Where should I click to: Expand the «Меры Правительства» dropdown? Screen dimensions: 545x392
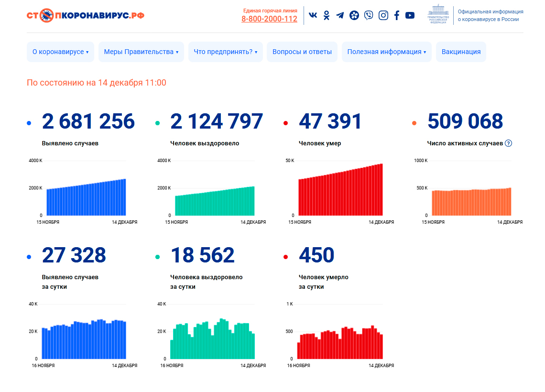coord(141,52)
